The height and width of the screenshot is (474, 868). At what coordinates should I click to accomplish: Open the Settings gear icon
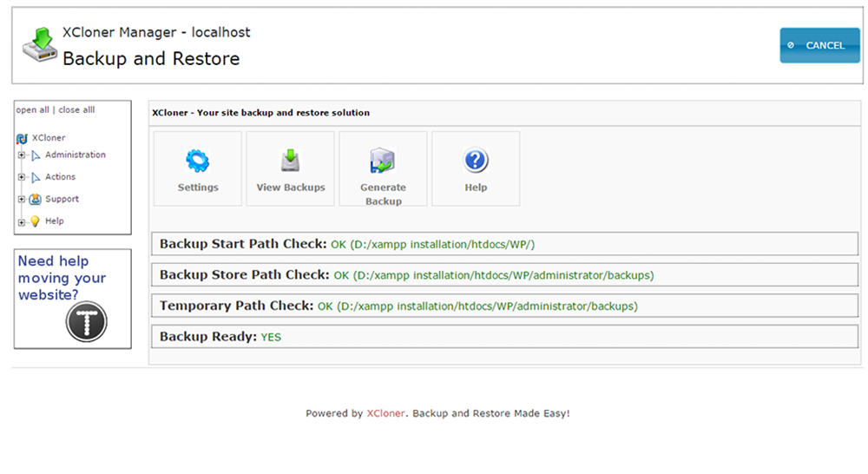point(198,161)
